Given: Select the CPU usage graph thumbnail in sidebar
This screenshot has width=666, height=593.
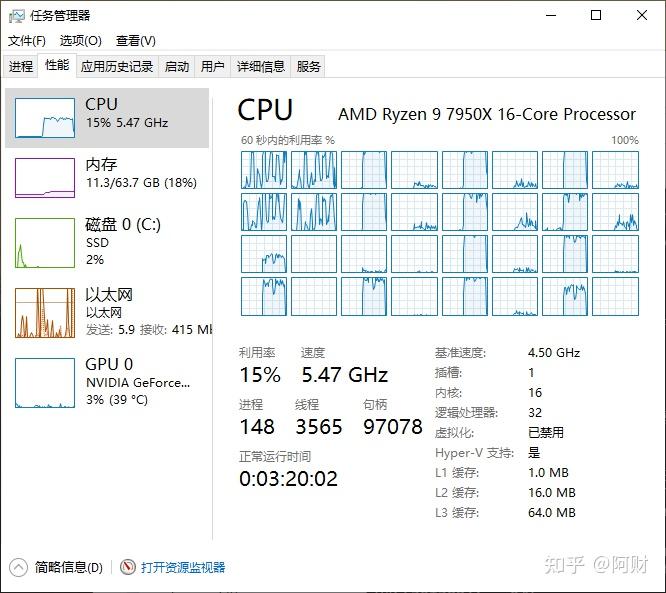Looking at the screenshot, I should (x=45, y=118).
